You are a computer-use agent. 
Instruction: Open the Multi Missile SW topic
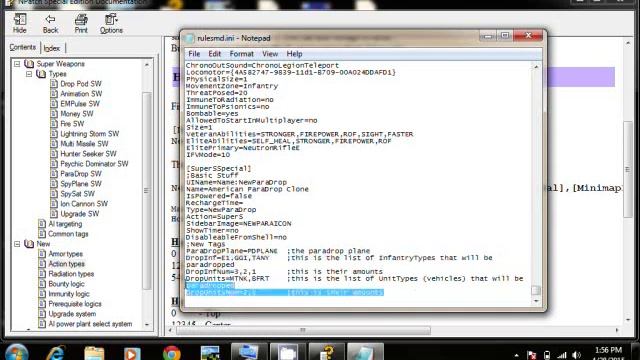point(84,144)
